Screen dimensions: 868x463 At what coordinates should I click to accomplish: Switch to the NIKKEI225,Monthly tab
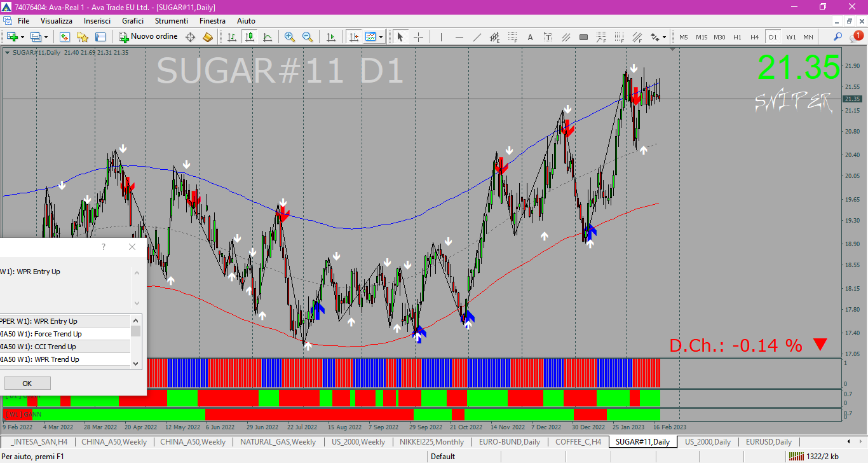coord(431,441)
